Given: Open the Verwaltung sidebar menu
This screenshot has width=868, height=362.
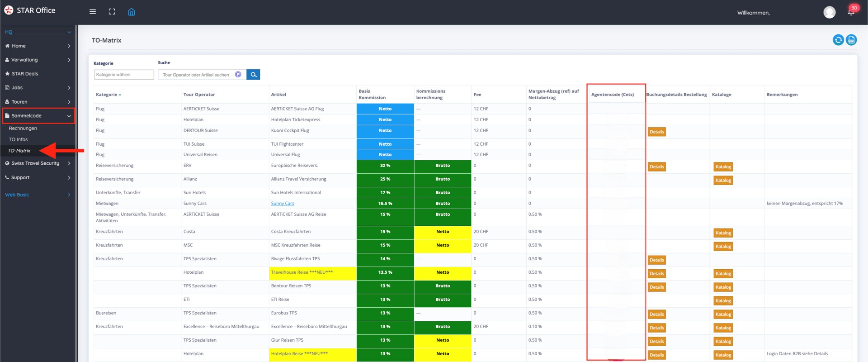Looking at the screenshot, I should (38, 60).
